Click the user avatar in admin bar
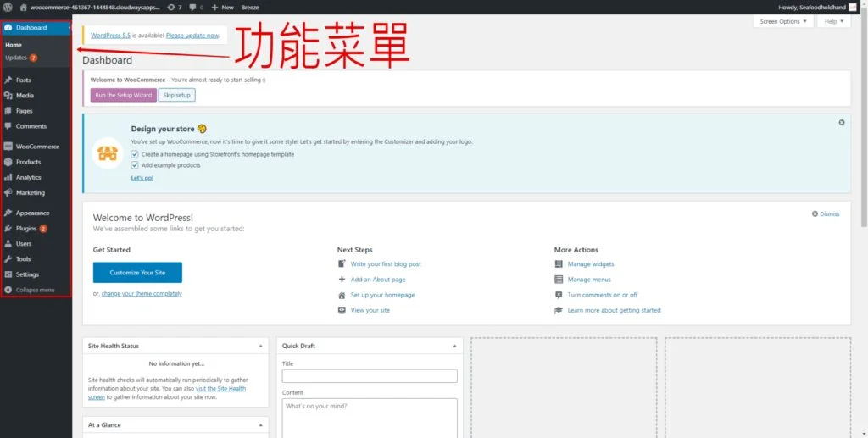 point(852,7)
